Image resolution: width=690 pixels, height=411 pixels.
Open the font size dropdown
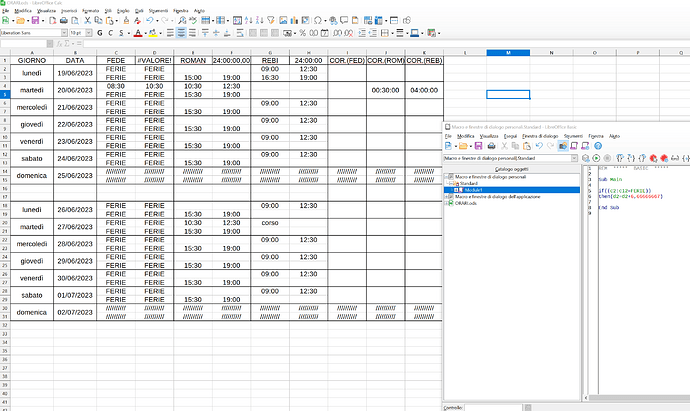coord(89,33)
